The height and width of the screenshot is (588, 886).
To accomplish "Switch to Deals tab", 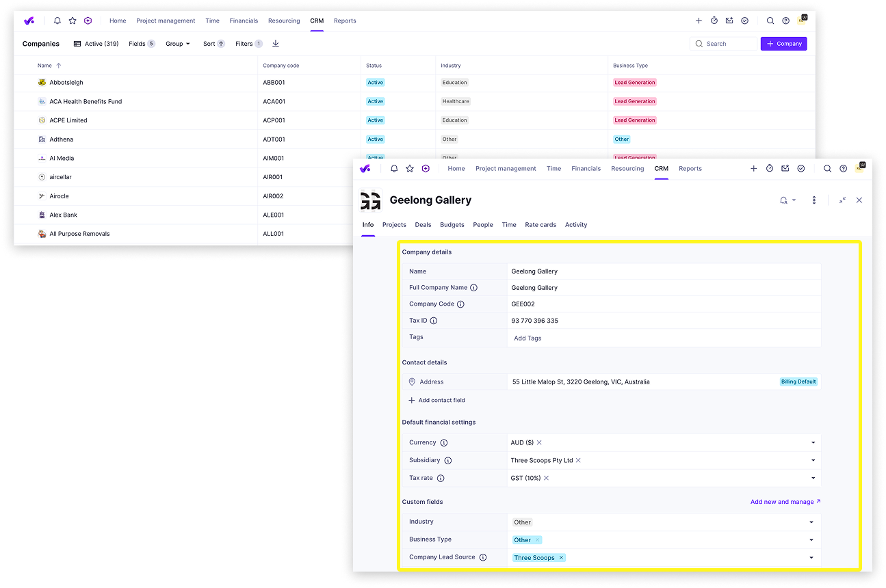I will [x=423, y=225].
